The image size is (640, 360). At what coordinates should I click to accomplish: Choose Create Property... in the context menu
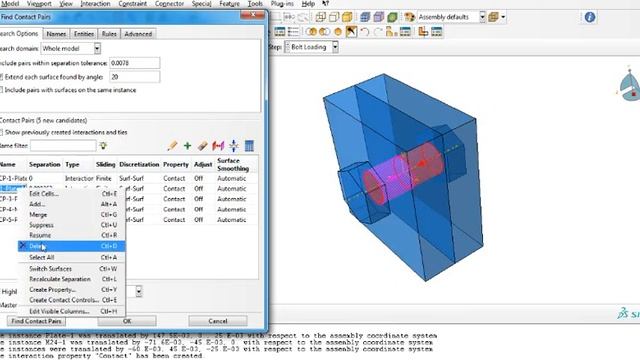[71, 289]
